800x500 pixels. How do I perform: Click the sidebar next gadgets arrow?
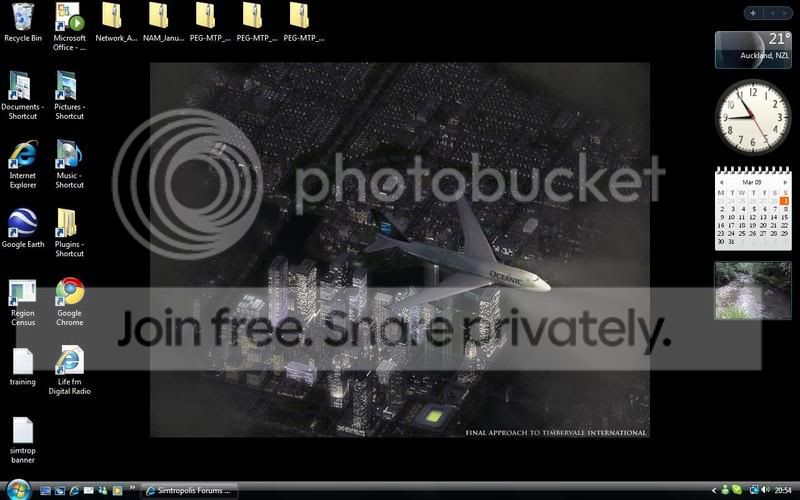point(786,13)
